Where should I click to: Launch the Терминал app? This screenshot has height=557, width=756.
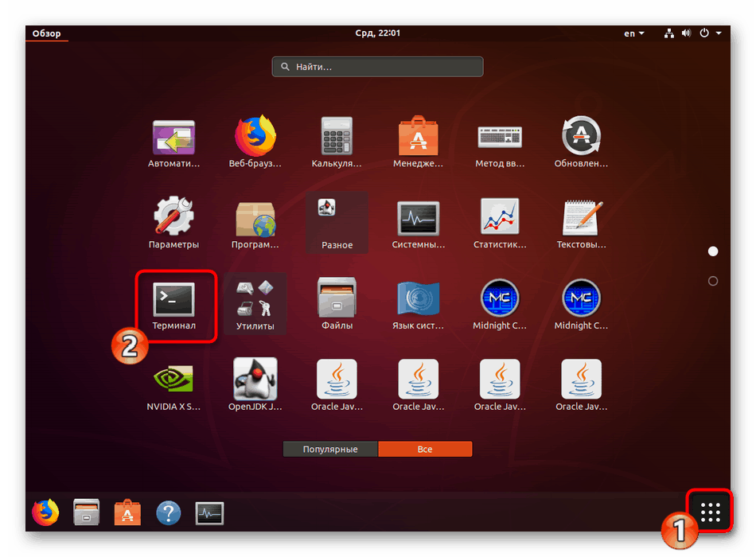pyautogui.click(x=173, y=306)
